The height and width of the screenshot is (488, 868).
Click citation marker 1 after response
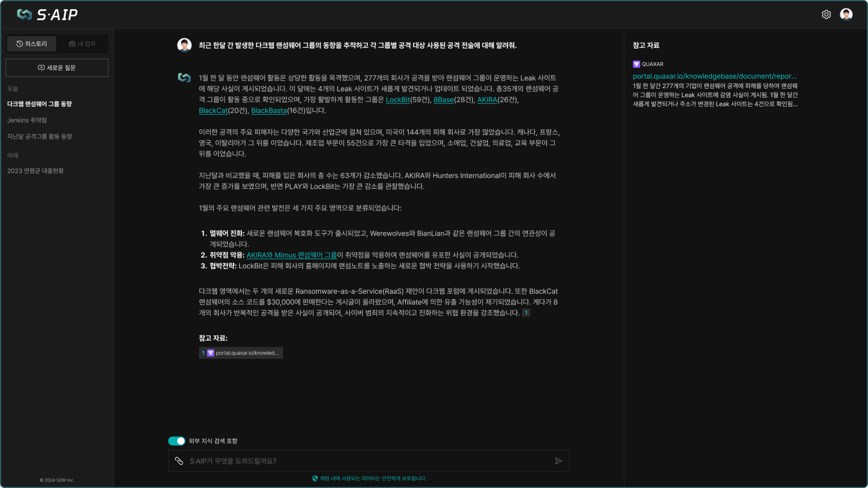click(526, 313)
